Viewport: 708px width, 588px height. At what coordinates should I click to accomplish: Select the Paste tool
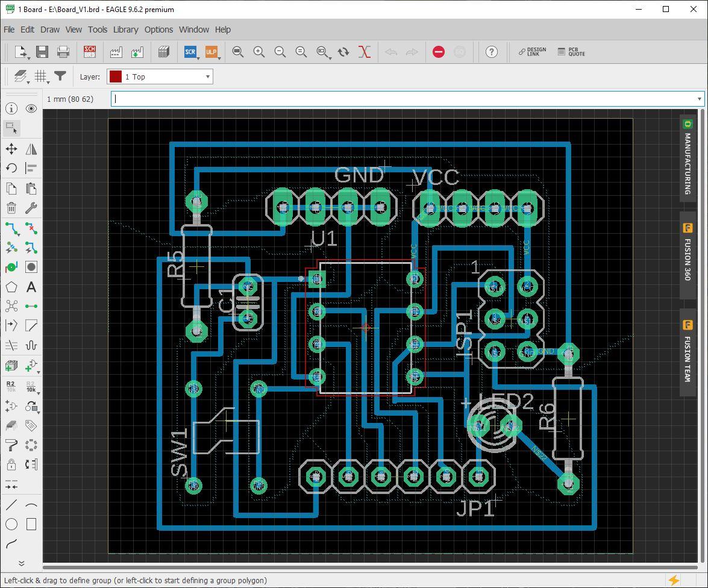(31, 189)
